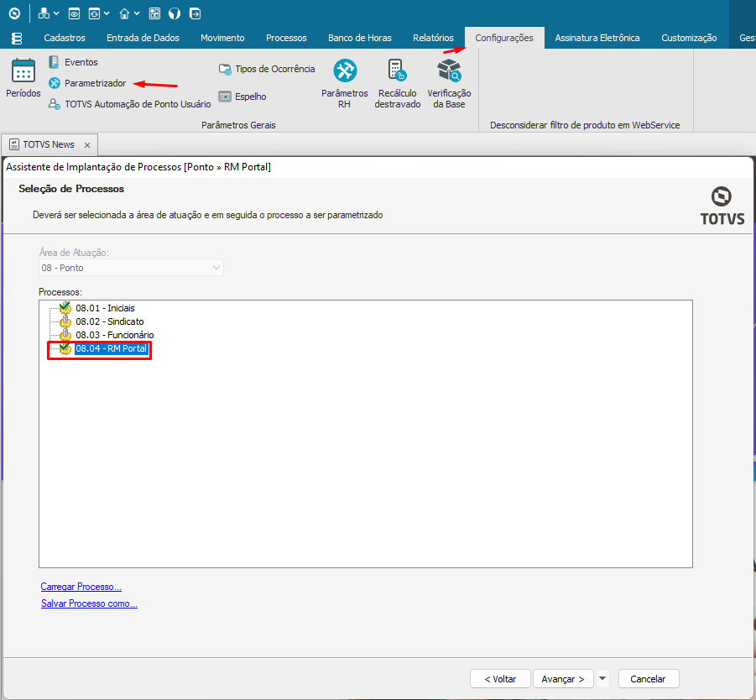The image size is (756, 700).
Task: Click the Parametrizador wrench icon
Action: 54,83
